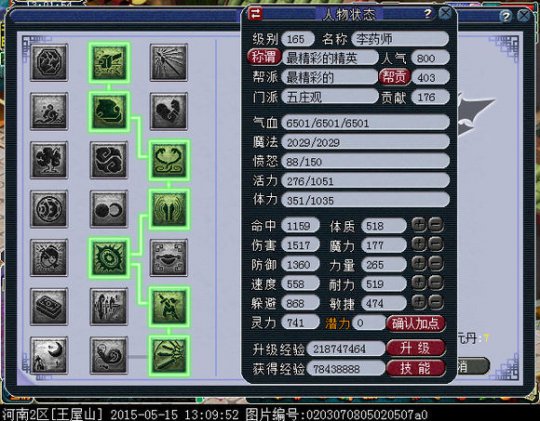Viewport: 540px width, 421px height.
Task: Click the 级别 field showing 165
Action: tap(298, 39)
